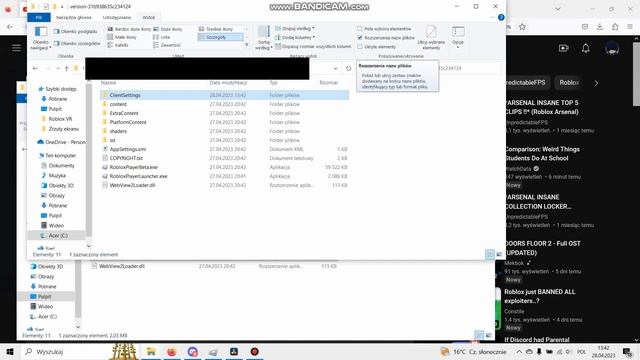Open Explorer help question mark
Image resolution: width=640 pixels, height=360 pixels.
[501, 18]
